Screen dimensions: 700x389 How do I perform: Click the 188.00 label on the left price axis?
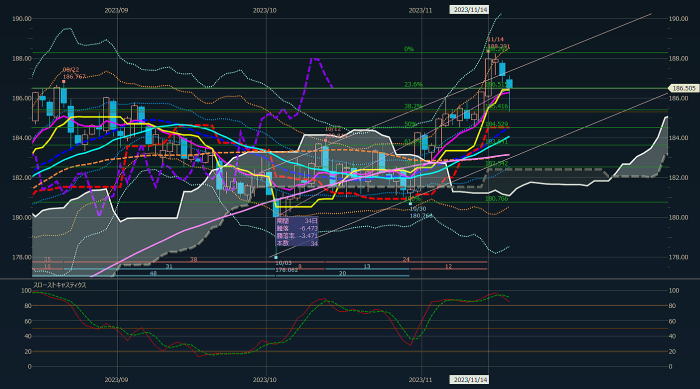[x=22, y=59]
